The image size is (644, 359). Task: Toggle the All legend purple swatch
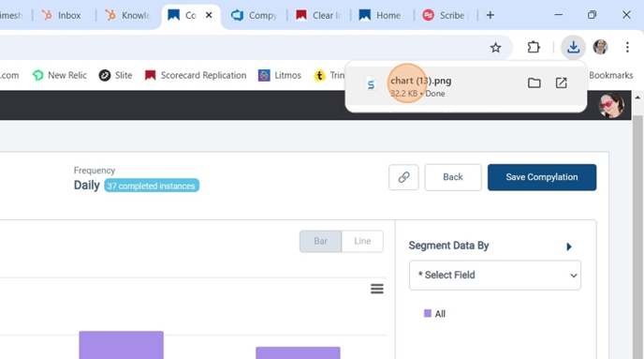coord(428,313)
